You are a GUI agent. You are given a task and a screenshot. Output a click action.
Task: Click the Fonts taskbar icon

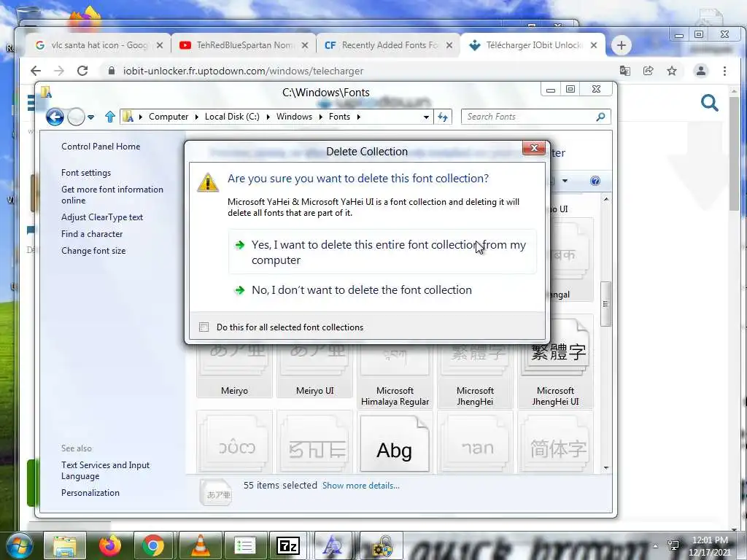click(x=333, y=546)
